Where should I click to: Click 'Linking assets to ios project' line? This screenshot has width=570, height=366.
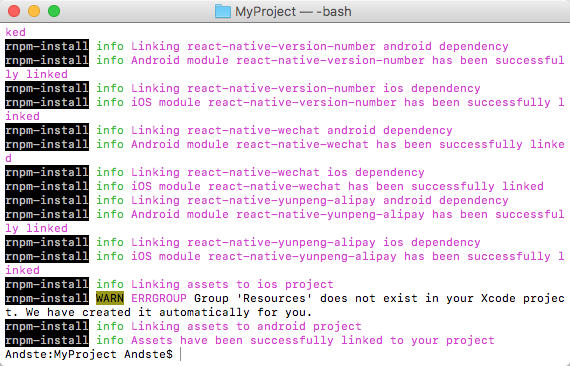pyautogui.click(x=232, y=284)
